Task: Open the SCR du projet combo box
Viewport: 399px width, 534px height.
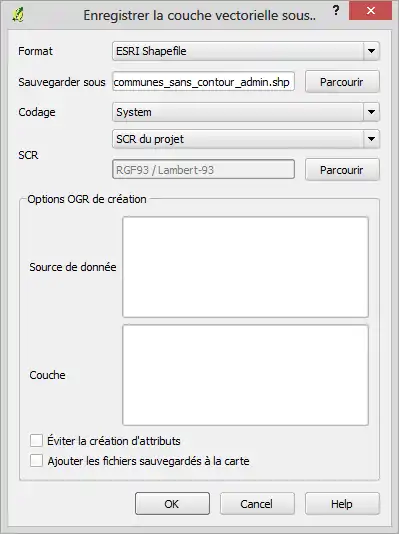Action: coord(246,139)
